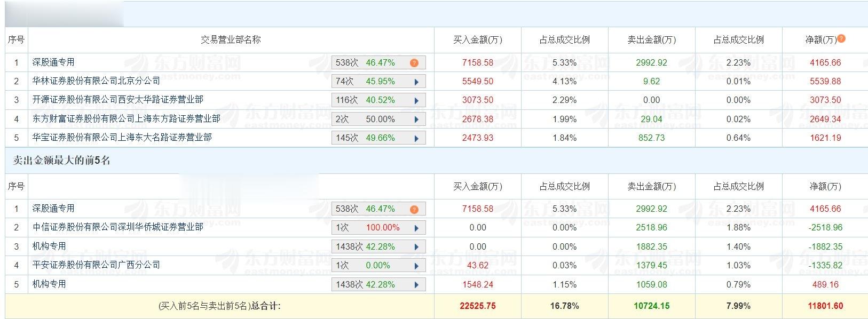Open 机构专用 link in sell row 5
The image size is (868, 319).
click(49, 284)
